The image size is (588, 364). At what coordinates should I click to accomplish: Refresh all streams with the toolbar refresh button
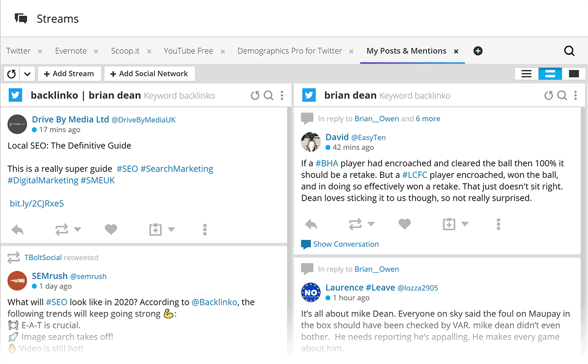coord(11,74)
